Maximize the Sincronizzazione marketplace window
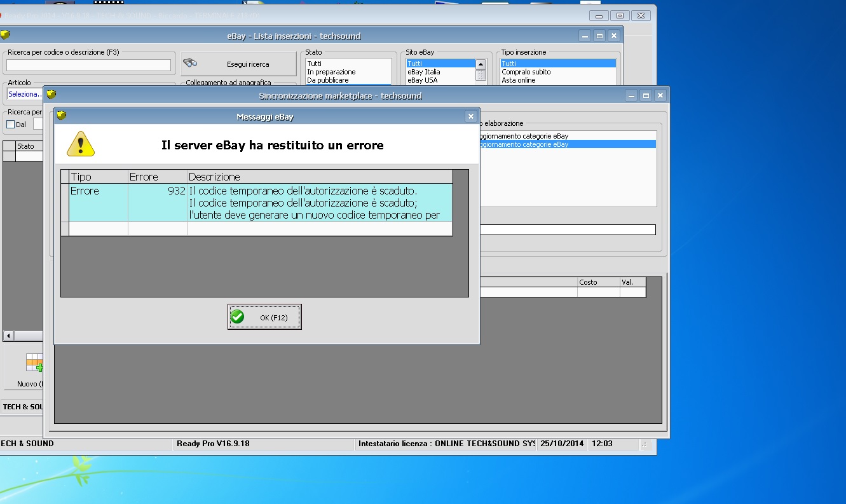Screen dimensions: 846x504 click(646, 96)
